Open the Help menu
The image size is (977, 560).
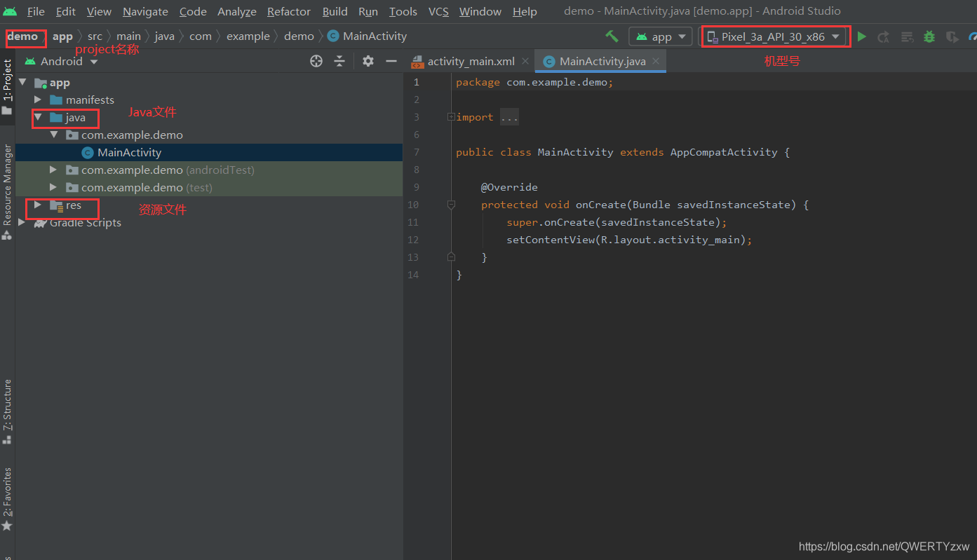(x=525, y=11)
